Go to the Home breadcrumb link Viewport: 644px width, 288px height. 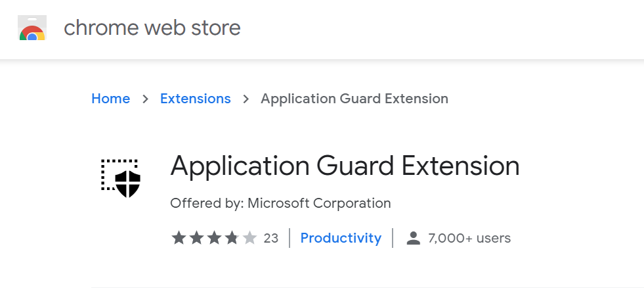(x=110, y=99)
